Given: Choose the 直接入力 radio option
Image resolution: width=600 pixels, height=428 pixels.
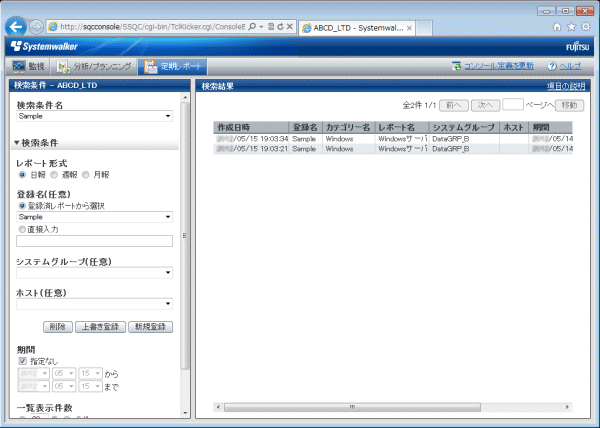Looking at the screenshot, I should (x=22, y=228).
